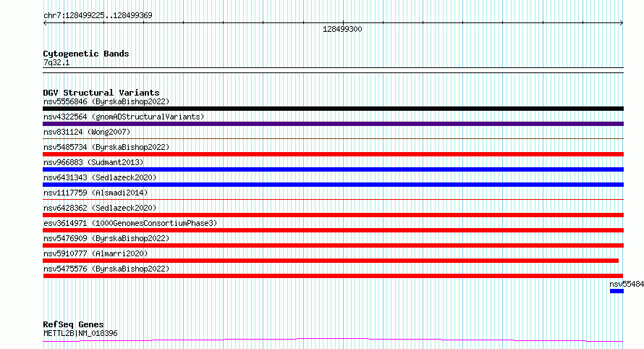This screenshot has width=644, height=349.
Task: Open the red nsv5485734 variant bar
Action: tap(333, 154)
